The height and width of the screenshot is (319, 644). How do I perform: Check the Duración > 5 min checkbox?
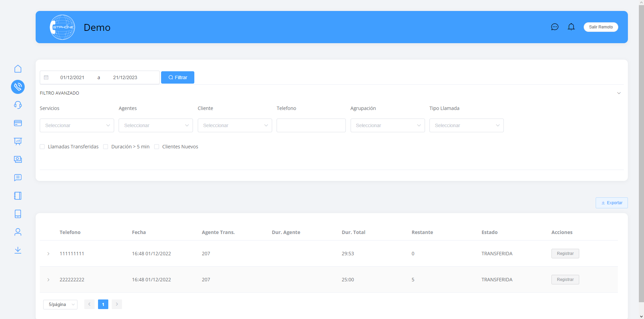(x=106, y=147)
